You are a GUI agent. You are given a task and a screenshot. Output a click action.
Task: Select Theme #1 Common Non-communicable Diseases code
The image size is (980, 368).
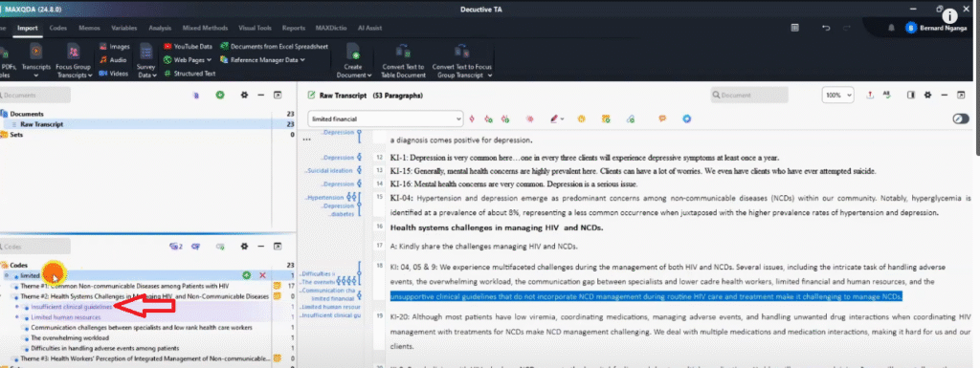tap(124, 286)
